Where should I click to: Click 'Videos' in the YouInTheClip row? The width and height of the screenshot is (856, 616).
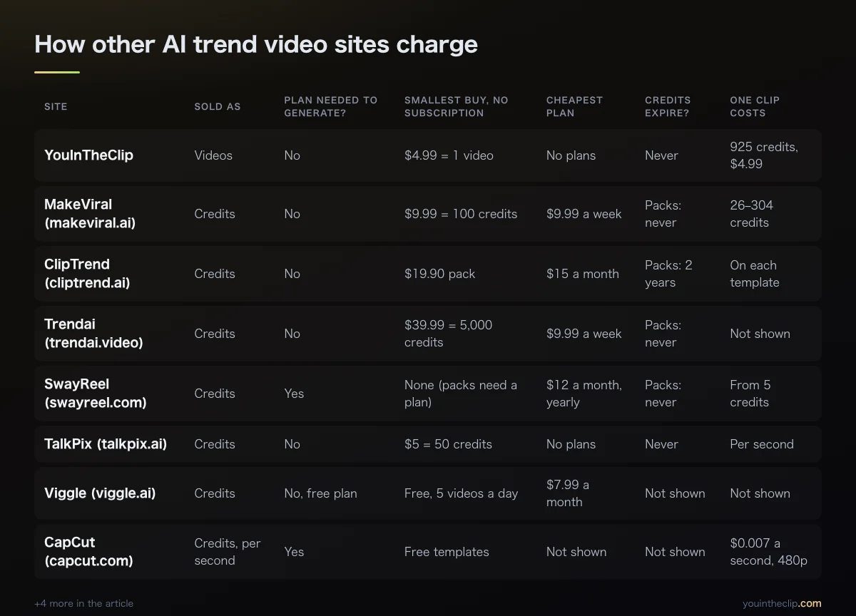pyautogui.click(x=213, y=155)
